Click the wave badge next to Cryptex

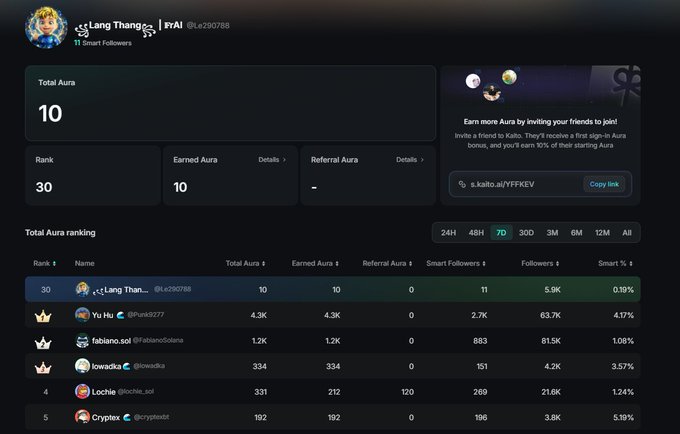pos(127,418)
